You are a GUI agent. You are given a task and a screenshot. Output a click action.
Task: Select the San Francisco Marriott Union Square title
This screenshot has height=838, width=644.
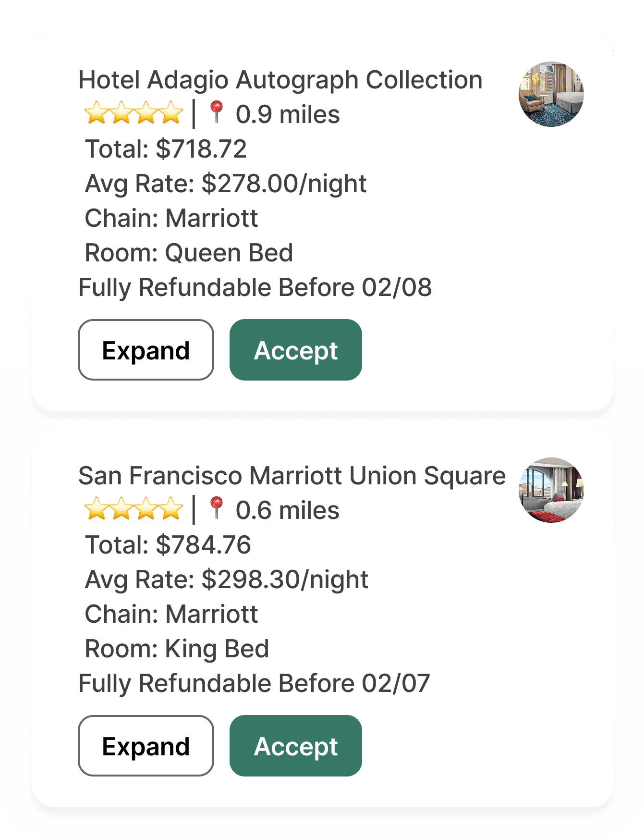292,476
